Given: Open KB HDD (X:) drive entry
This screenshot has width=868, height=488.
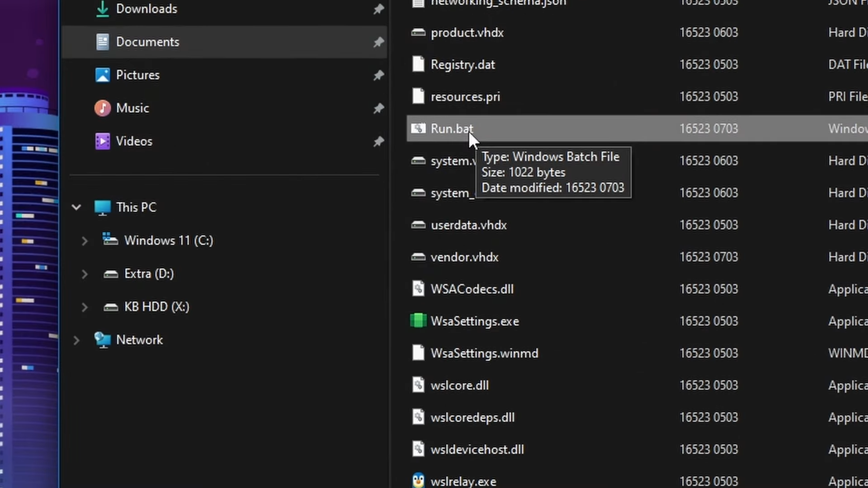Looking at the screenshot, I should tap(156, 307).
